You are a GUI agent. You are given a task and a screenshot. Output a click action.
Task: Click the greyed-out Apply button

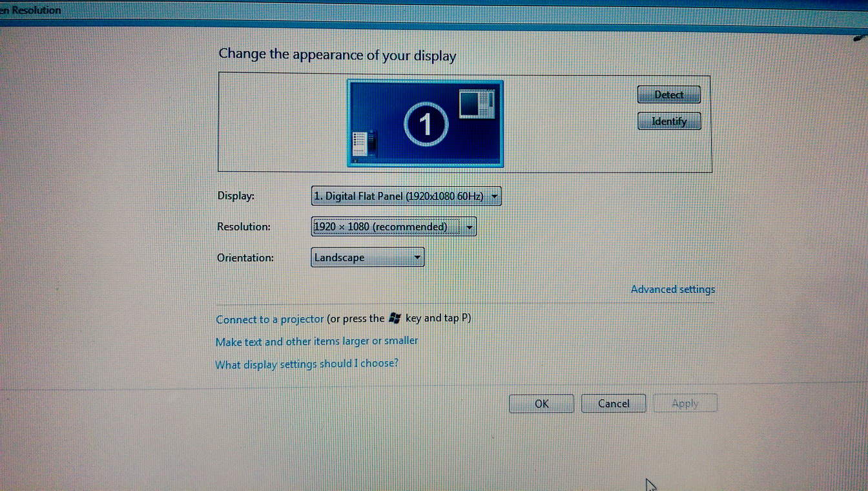[x=685, y=404]
